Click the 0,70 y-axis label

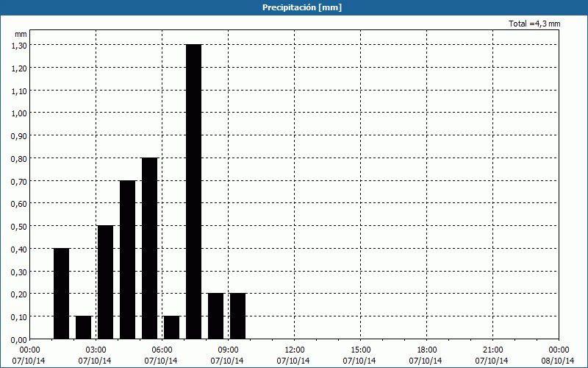[19, 181]
